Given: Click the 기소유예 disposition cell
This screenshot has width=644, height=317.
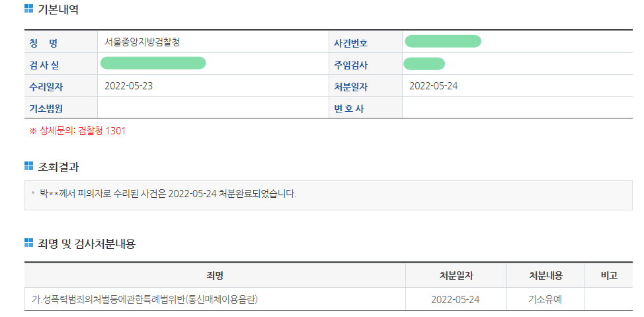Looking at the screenshot, I should click(x=545, y=299).
